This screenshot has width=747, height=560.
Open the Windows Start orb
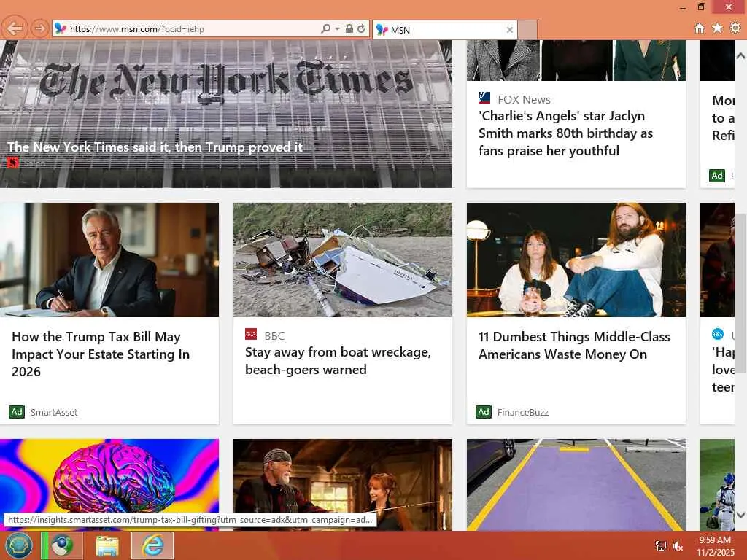18,545
